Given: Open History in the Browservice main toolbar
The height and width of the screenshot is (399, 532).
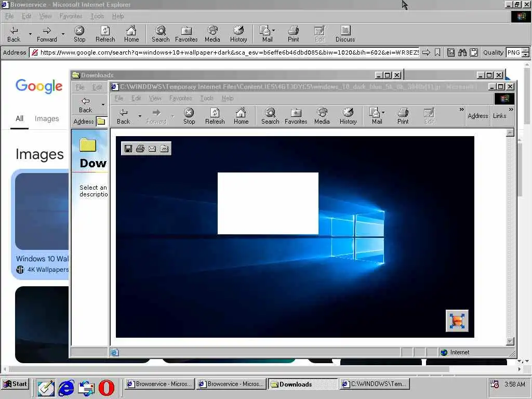Looking at the screenshot, I should click(238, 34).
